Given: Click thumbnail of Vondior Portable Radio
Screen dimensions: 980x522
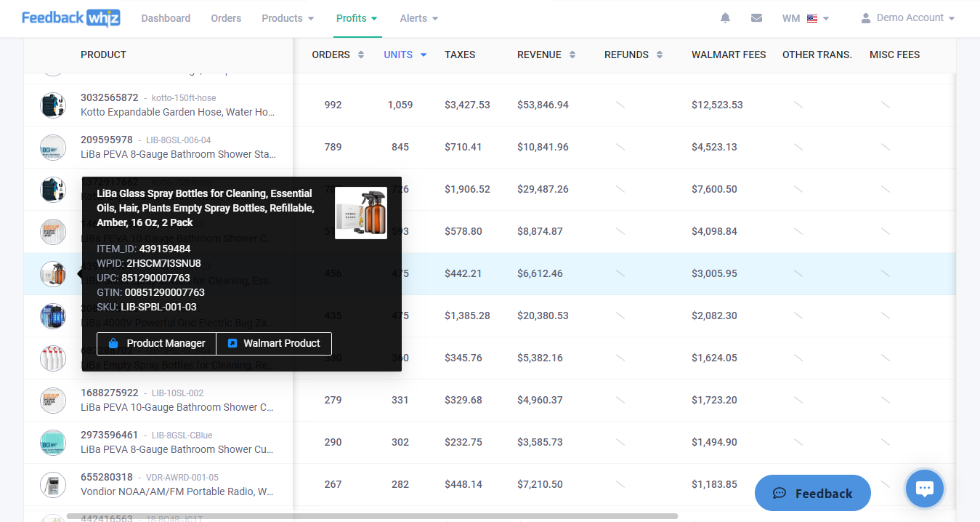Looking at the screenshot, I should coord(53,484).
